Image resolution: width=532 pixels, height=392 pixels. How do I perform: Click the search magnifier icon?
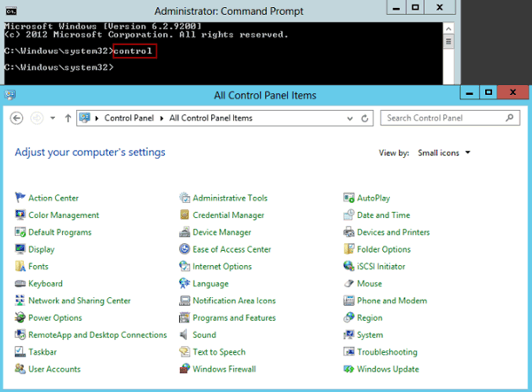pyautogui.click(x=509, y=118)
